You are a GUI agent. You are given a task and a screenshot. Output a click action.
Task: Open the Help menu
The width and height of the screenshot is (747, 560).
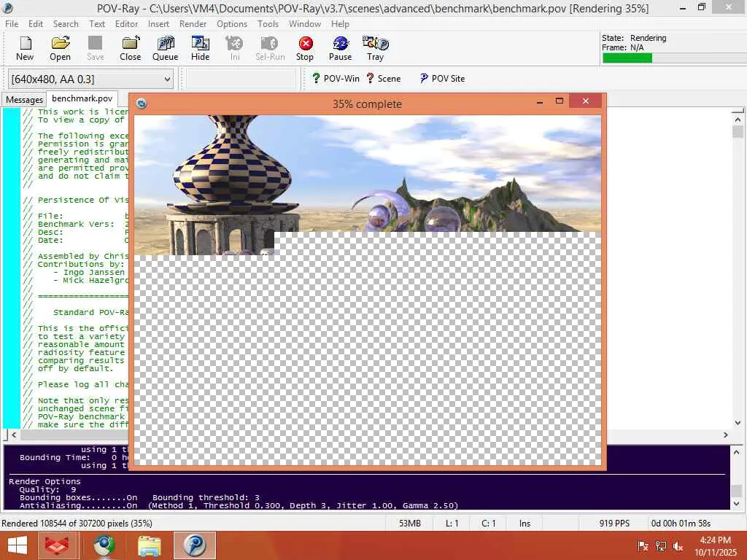click(340, 24)
